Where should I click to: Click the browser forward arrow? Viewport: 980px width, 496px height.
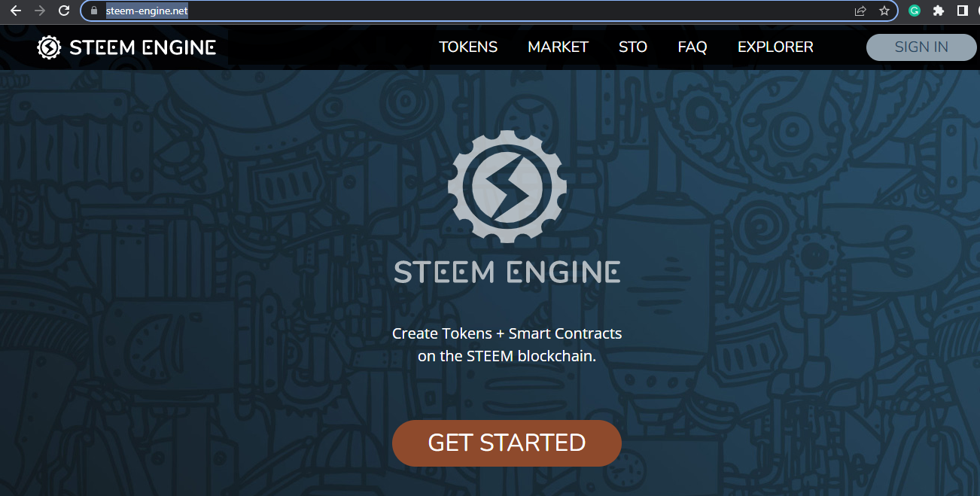[40, 11]
